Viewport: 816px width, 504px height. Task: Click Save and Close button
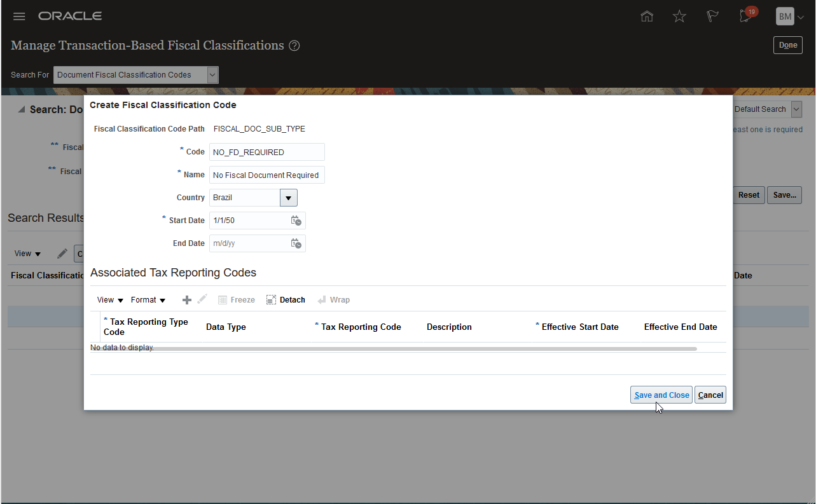click(x=661, y=395)
